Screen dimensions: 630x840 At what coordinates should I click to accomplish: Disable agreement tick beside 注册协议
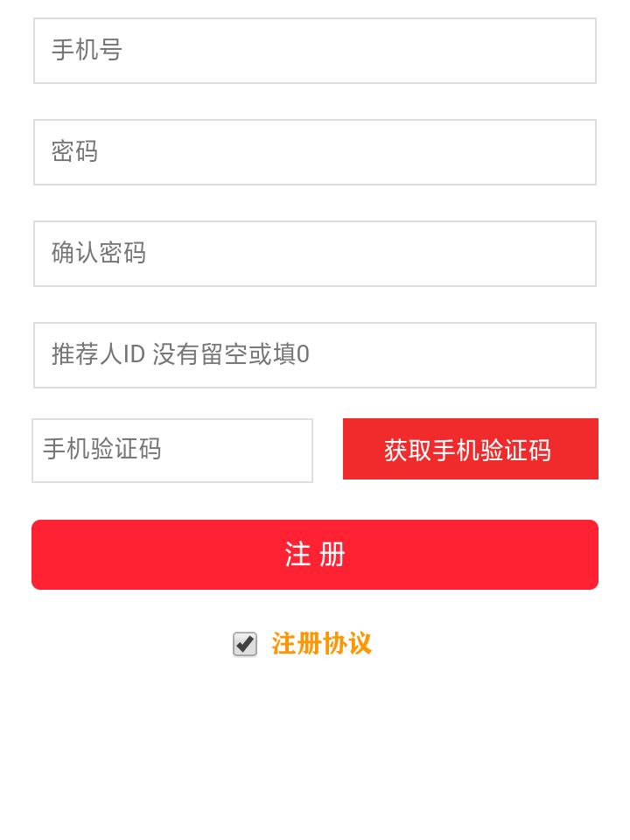245,644
